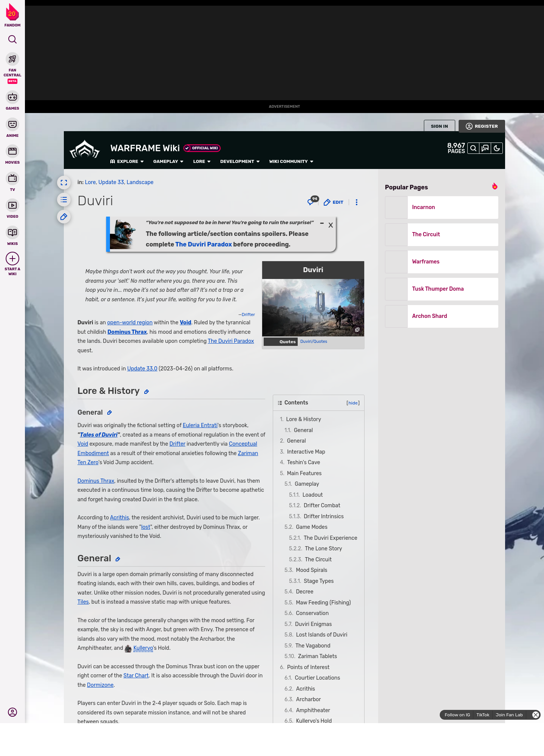Expand the Development dropdown menu
This screenshot has height=756, width=544.
point(240,161)
